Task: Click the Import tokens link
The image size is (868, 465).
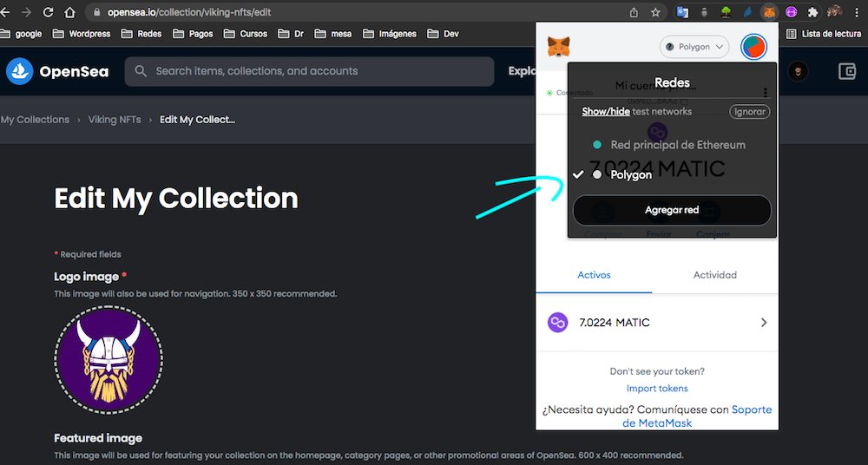Action: (x=657, y=389)
